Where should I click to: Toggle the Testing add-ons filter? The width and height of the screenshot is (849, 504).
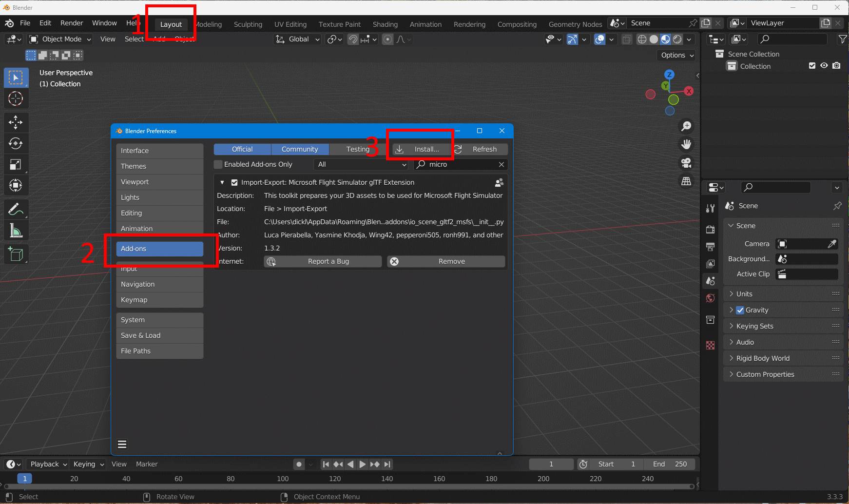tap(358, 149)
